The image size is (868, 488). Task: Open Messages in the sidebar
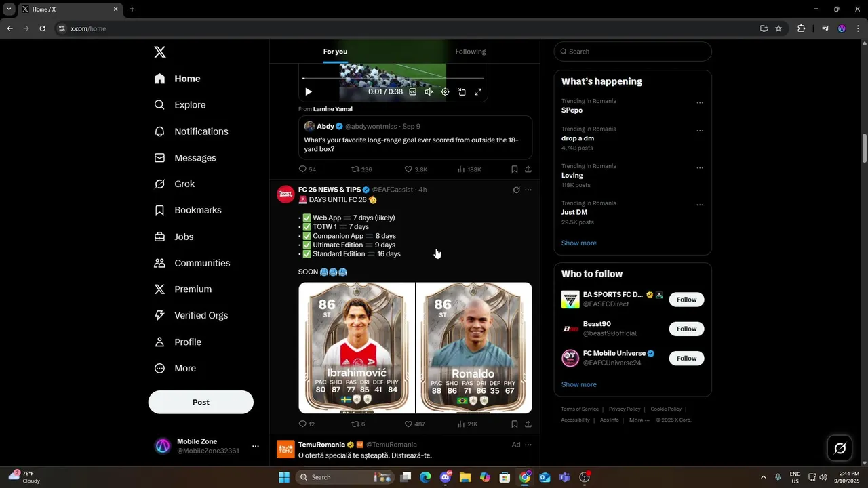click(186, 158)
